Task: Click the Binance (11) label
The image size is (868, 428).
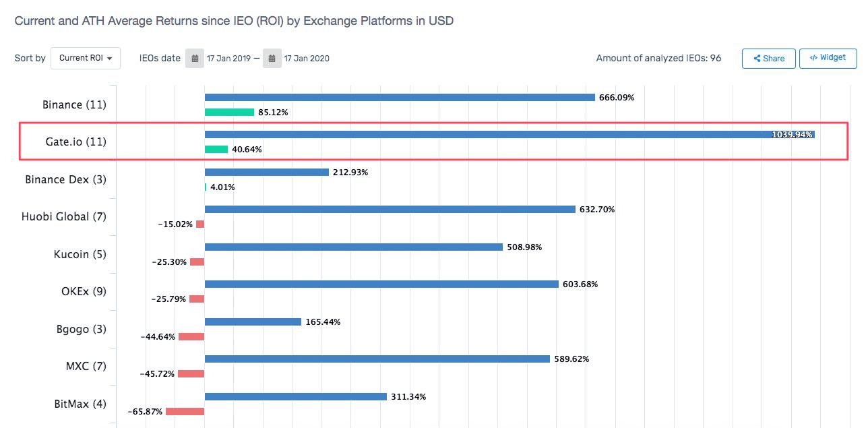Action: pyautogui.click(x=74, y=104)
